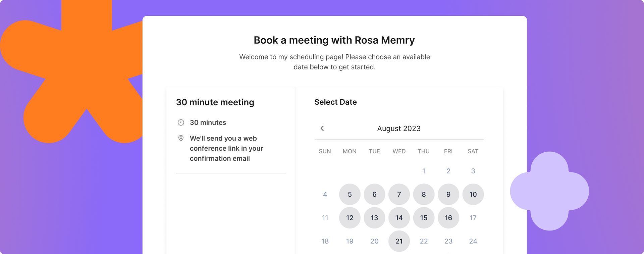This screenshot has height=254, width=644.
Task: Select the 8th of August
Action: (x=424, y=194)
